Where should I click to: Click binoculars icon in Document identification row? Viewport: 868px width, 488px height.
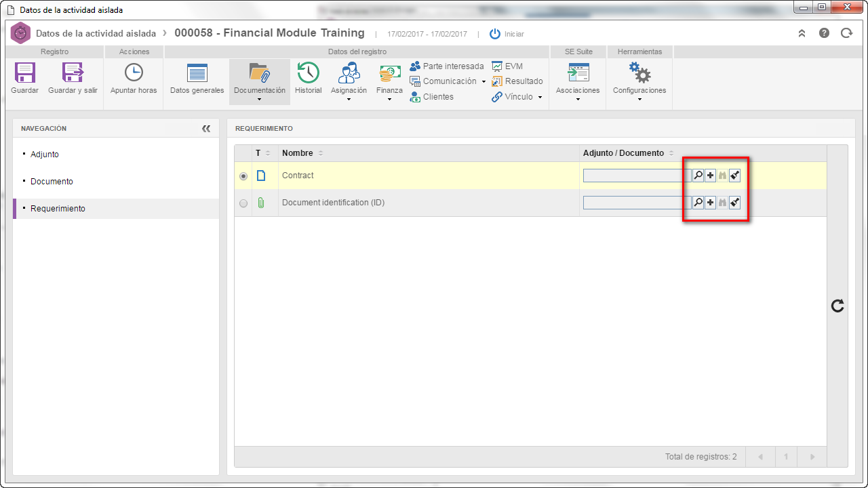pyautogui.click(x=722, y=203)
